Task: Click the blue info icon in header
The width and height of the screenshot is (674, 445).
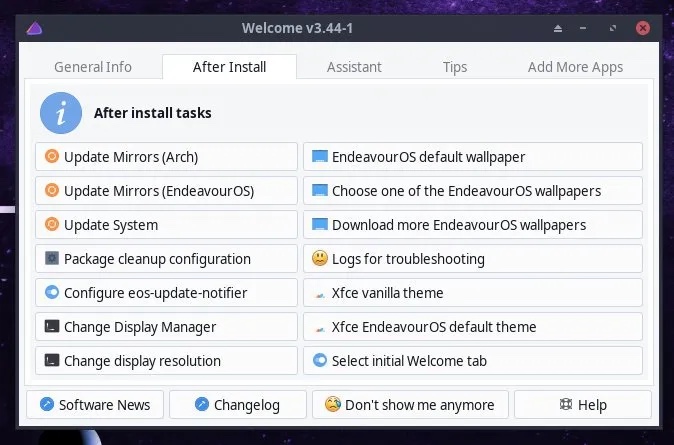Action: click(x=61, y=113)
